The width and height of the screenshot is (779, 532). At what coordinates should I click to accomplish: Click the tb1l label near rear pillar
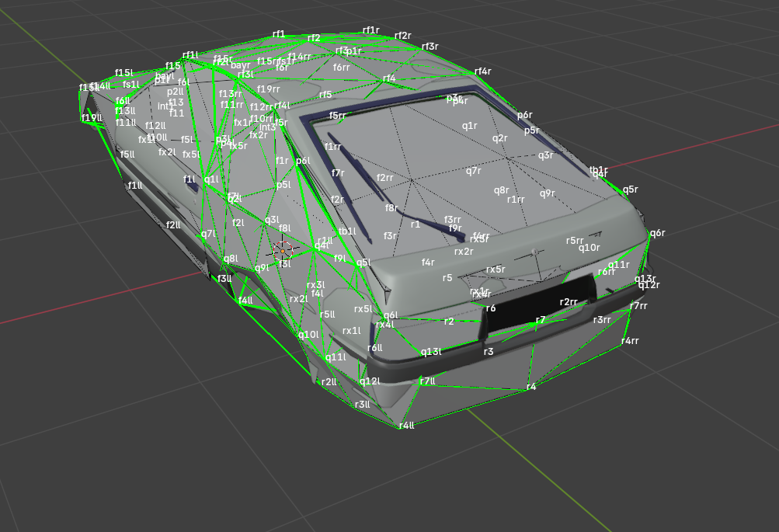tap(347, 231)
